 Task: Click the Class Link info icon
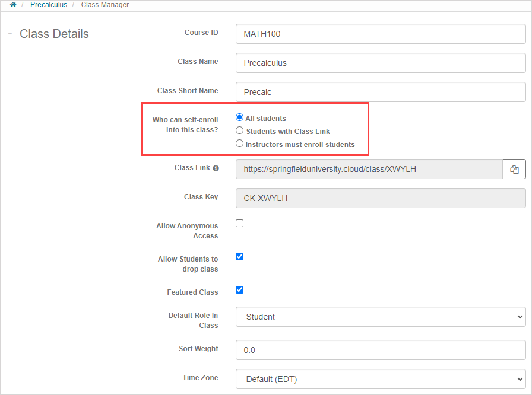[x=216, y=168]
